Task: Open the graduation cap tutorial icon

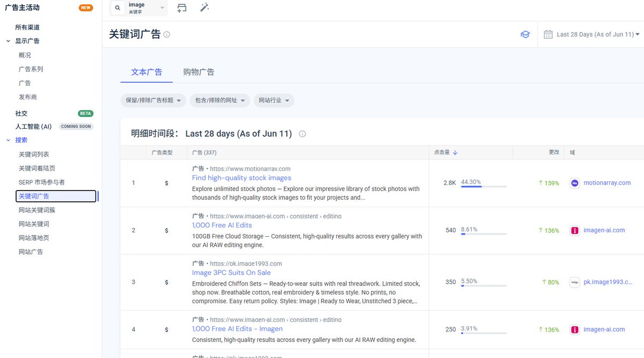Action: (x=525, y=34)
